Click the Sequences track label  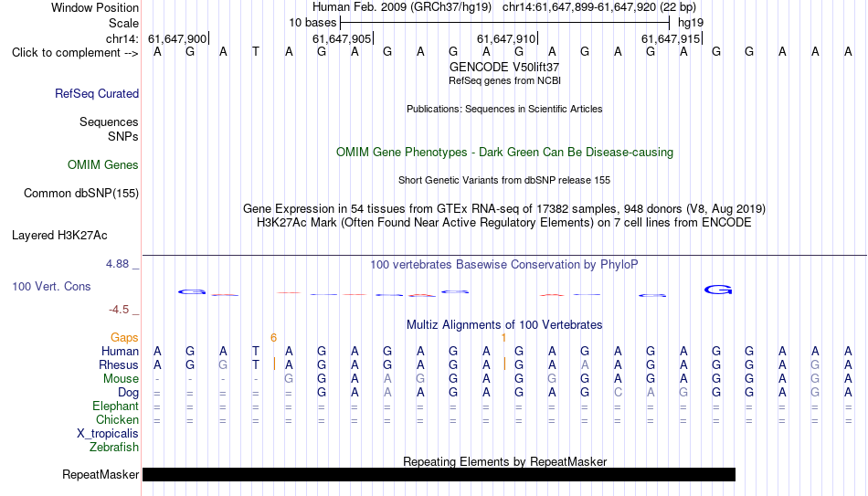(109, 121)
